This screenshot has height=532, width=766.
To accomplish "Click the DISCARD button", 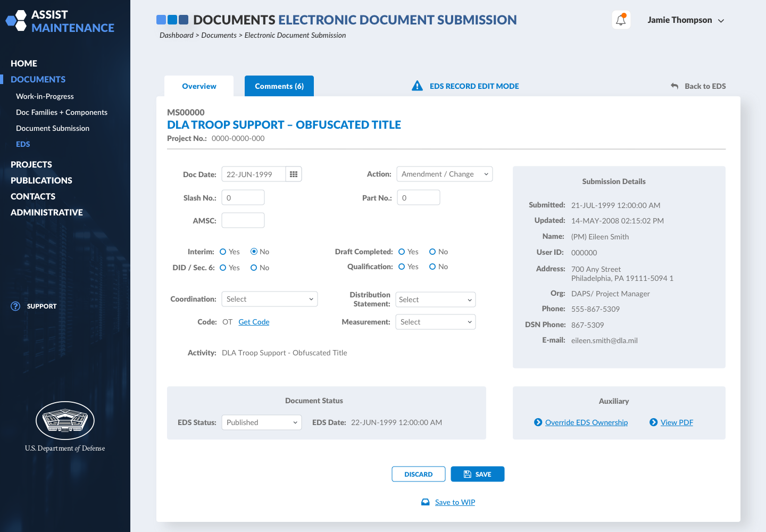I will [419, 474].
